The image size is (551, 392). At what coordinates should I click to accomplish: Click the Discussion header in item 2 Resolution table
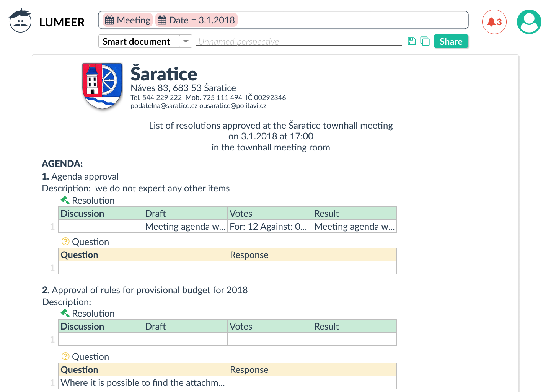tap(101, 326)
